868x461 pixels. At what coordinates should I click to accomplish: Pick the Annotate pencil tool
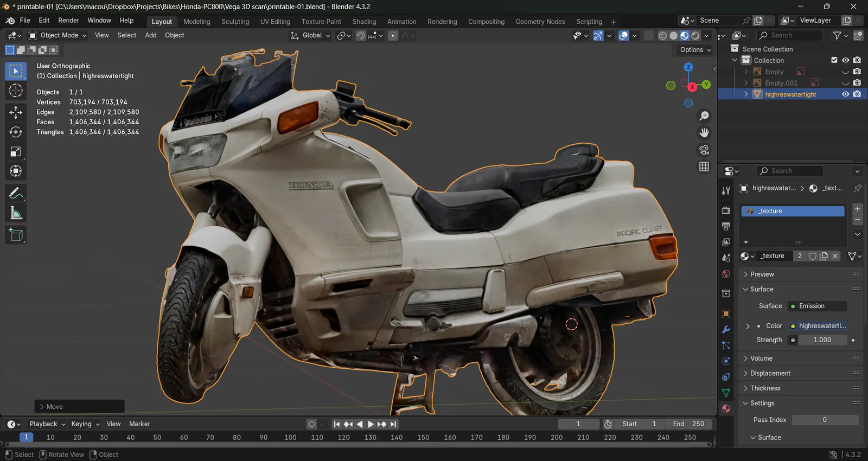[x=16, y=193]
